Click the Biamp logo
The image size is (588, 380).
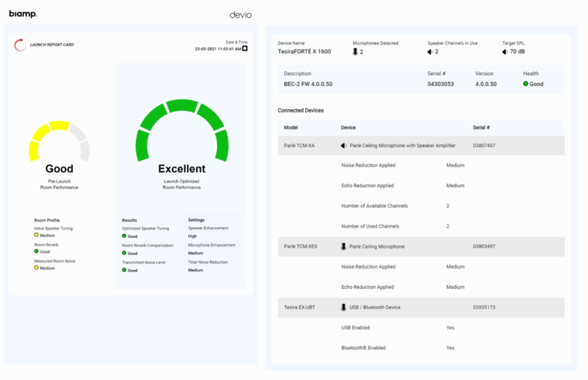pos(23,14)
